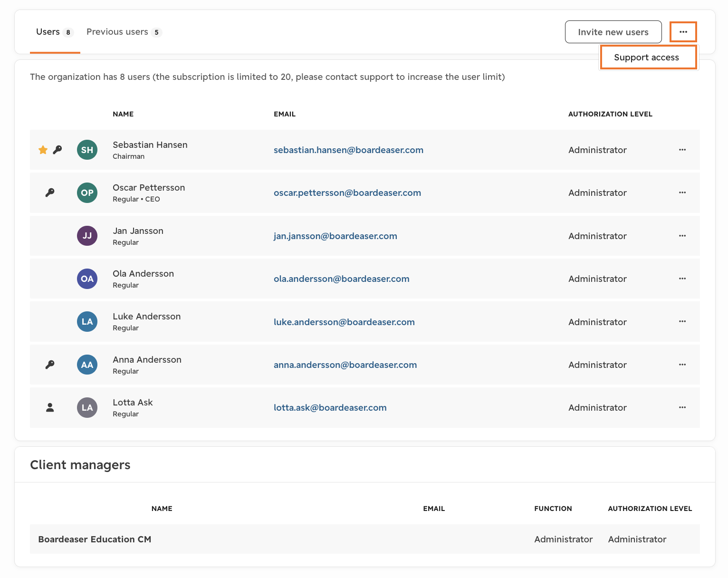Click Administrator level in Lotta Ask's row

(x=597, y=407)
